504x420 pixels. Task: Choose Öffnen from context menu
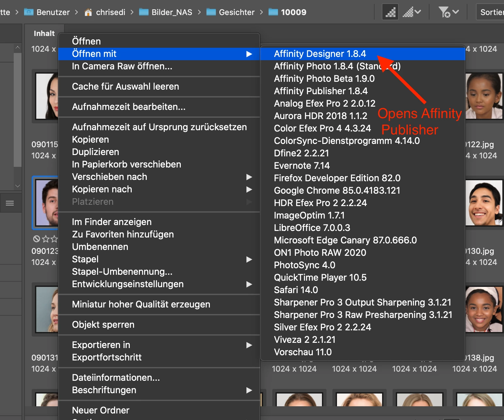pos(159,41)
